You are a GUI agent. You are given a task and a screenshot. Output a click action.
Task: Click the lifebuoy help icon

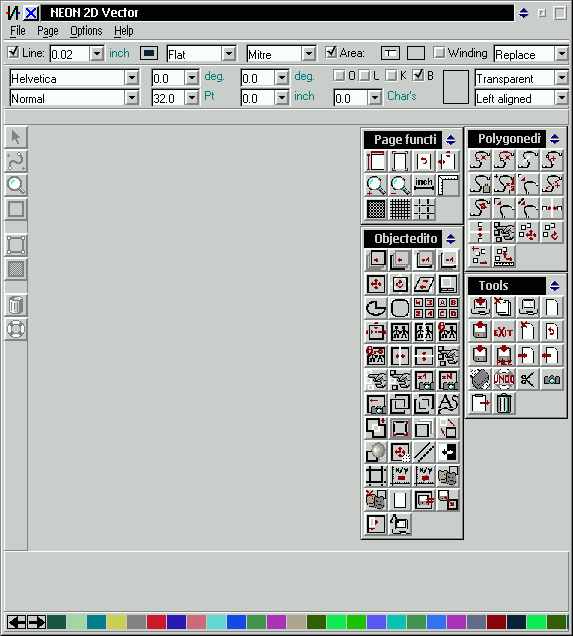point(16,329)
